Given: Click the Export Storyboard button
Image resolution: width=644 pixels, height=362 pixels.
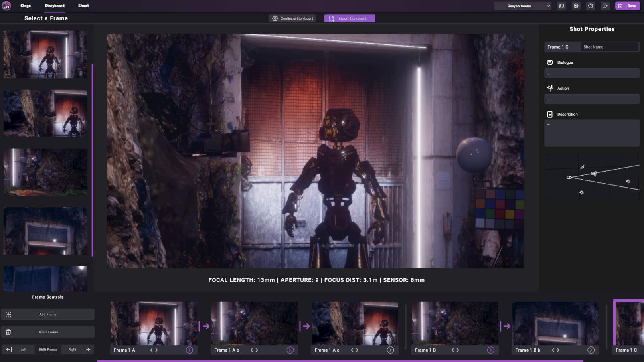Looking at the screenshot, I should point(349,18).
